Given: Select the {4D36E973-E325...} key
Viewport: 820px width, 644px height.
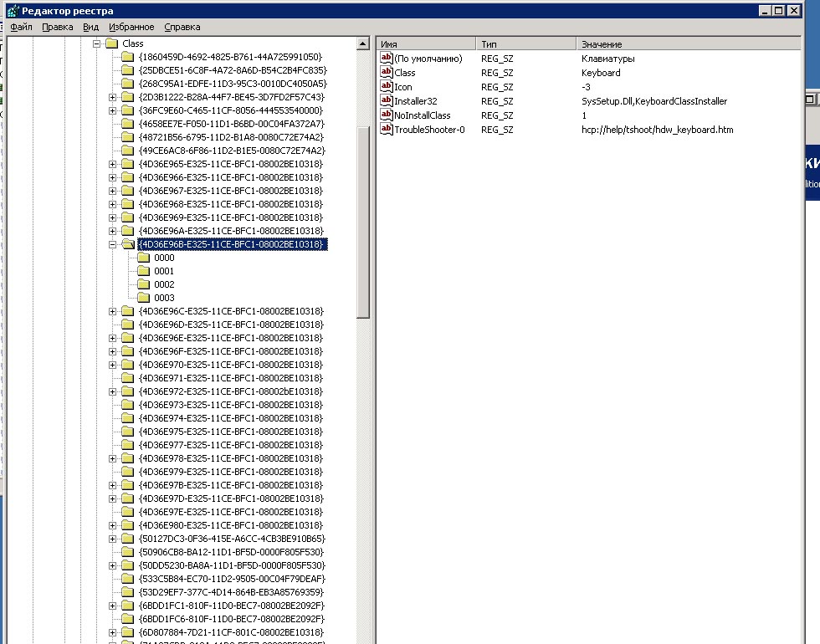Looking at the screenshot, I should coord(231,405).
